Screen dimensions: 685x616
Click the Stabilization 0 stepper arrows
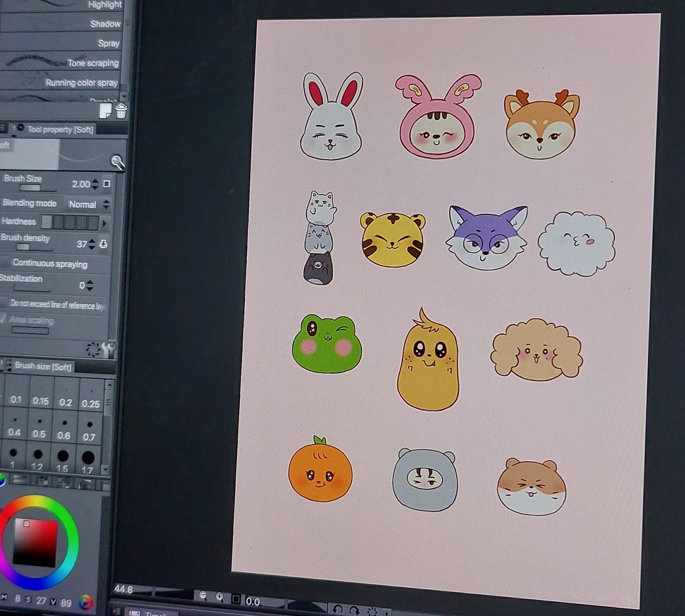[90, 285]
